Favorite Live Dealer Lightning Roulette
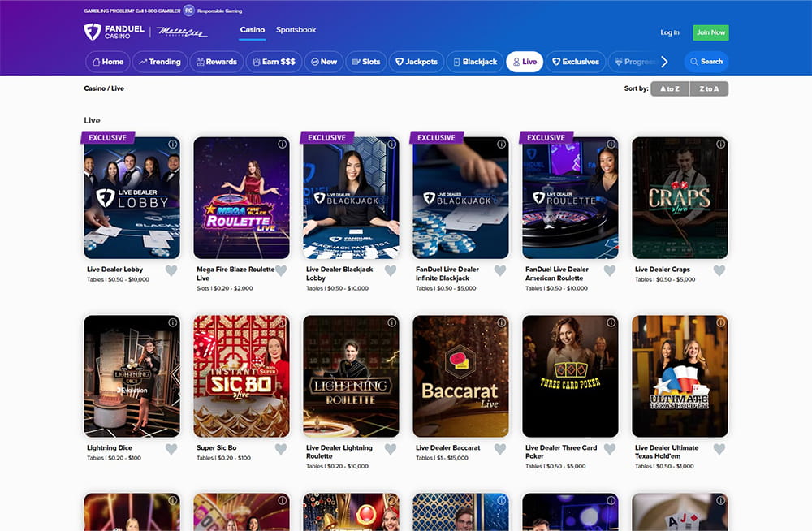Viewport: 812px width, 531px height. [391, 449]
